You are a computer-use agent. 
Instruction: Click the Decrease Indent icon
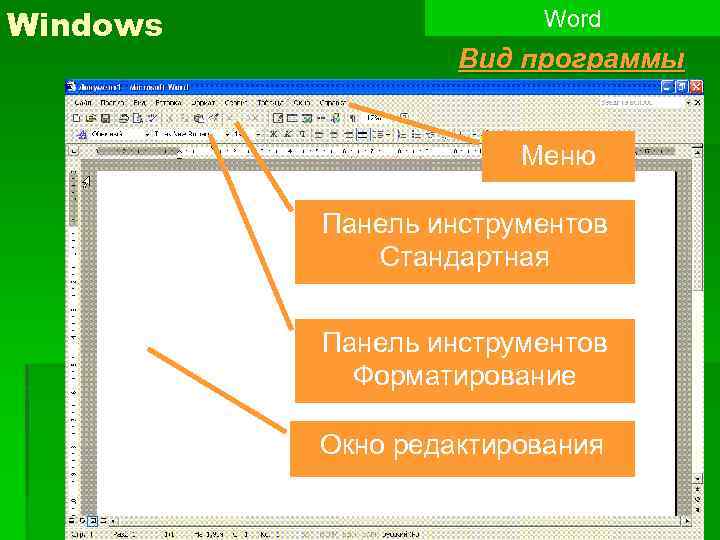[431, 134]
